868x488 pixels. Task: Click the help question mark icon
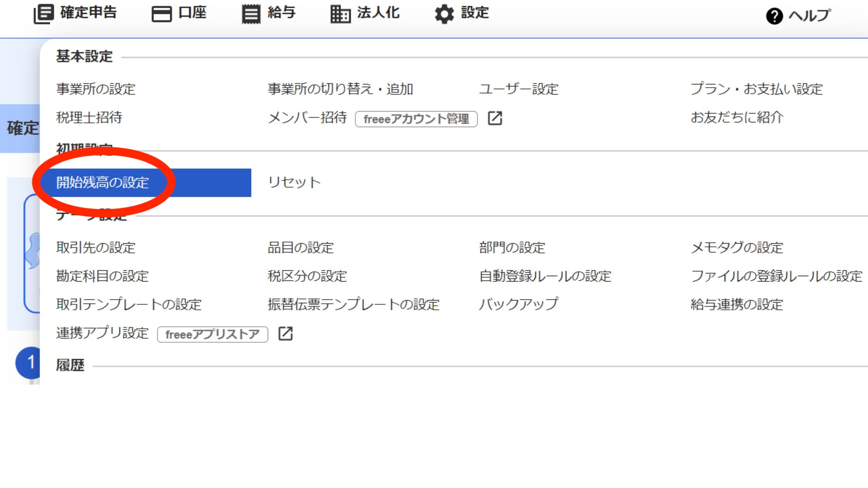pos(774,16)
